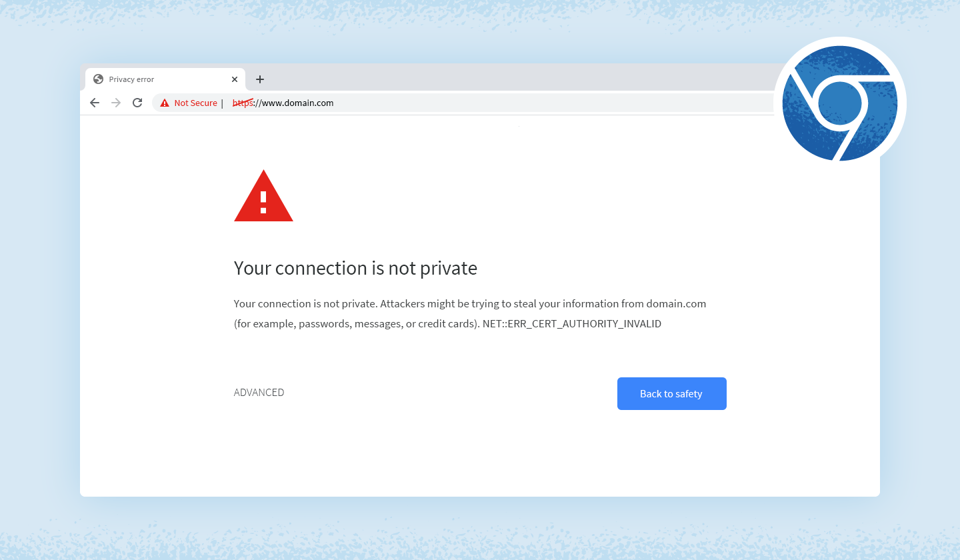960x560 pixels.
Task: Click the red warning triangle on the error page
Action: (x=263, y=199)
